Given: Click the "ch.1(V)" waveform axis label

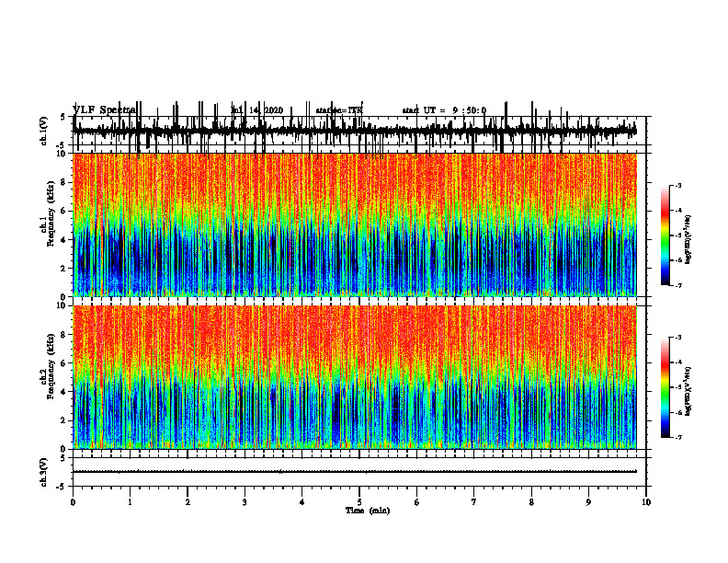Looking at the screenshot, I should pyautogui.click(x=44, y=131).
